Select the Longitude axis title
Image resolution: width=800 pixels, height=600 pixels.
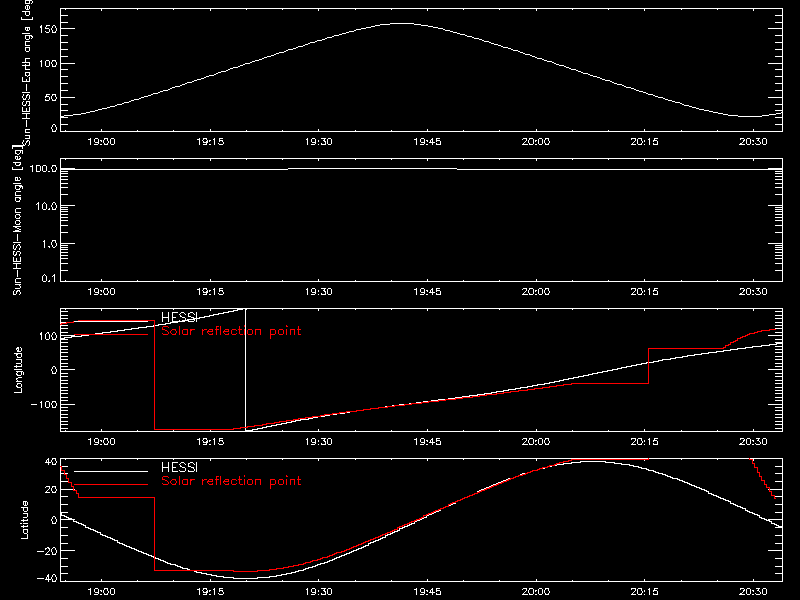tap(18, 370)
